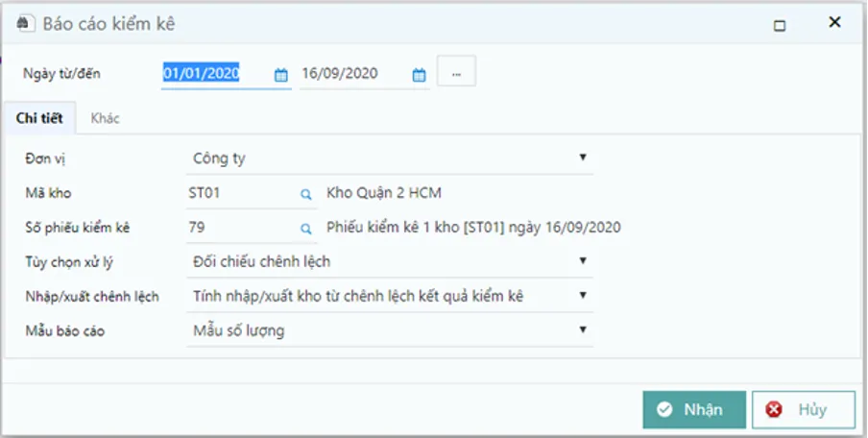Click the search icon next to Mã kho
868x438 pixels.
point(306,194)
